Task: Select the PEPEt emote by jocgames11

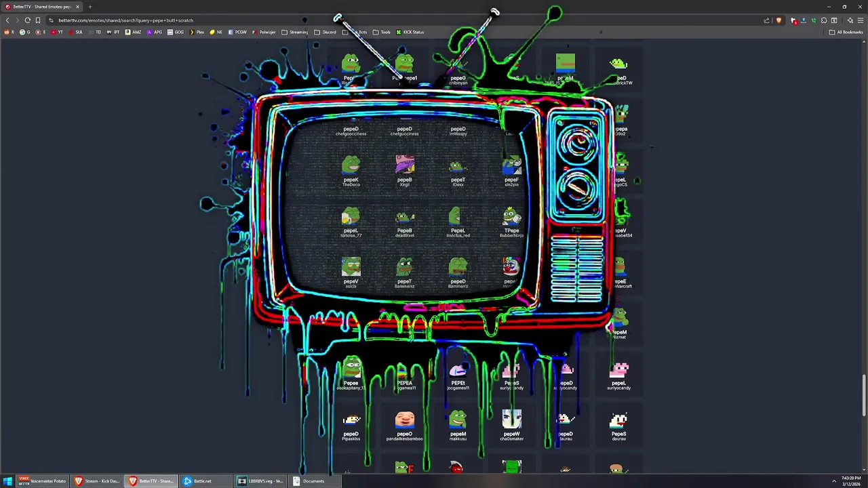Action: pyautogui.click(x=458, y=374)
